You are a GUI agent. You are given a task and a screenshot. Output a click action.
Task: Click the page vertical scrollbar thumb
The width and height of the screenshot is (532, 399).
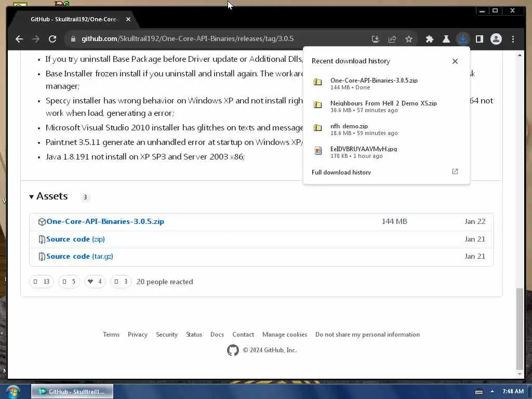click(x=520, y=329)
